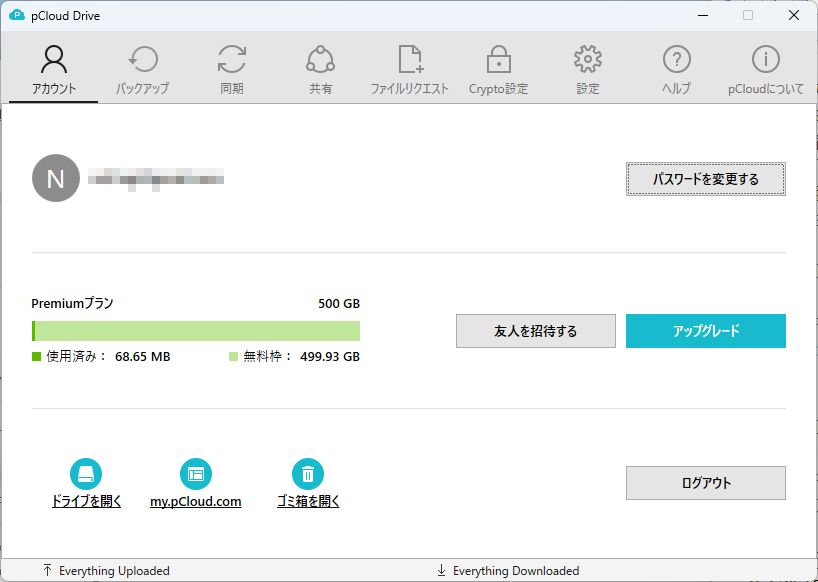818x582 pixels.
Task: Open the 設定 settings tab
Action: 587,69
